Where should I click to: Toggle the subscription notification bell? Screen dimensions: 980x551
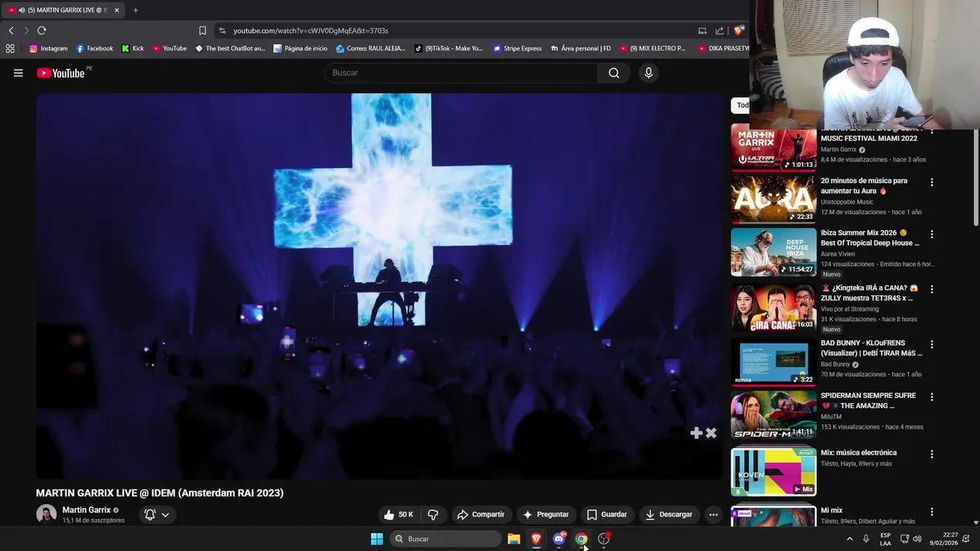click(x=156, y=514)
